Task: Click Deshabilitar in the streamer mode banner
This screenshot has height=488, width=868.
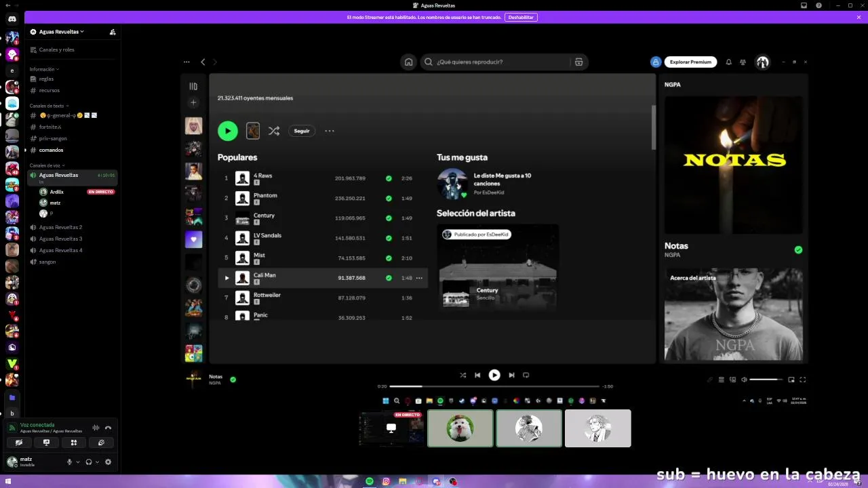Action: (x=521, y=17)
